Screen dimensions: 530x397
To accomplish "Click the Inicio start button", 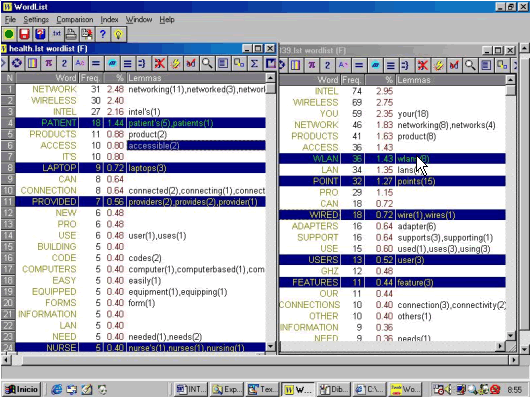I will 21,389.
